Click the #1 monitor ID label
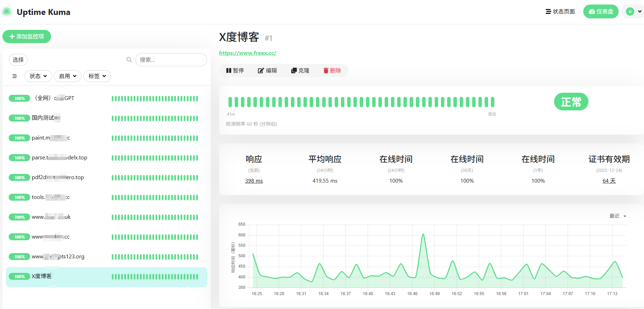The height and width of the screenshot is (309, 644). pyautogui.click(x=268, y=38)
